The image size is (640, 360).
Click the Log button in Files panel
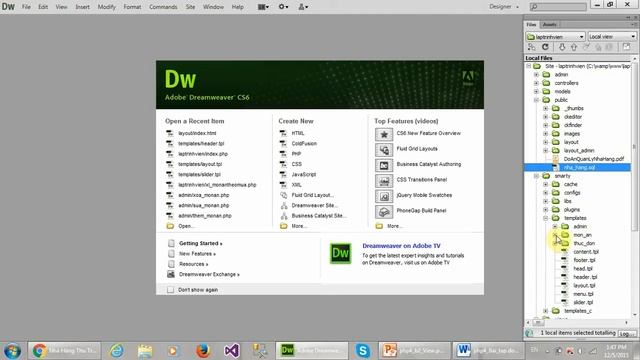627,333
